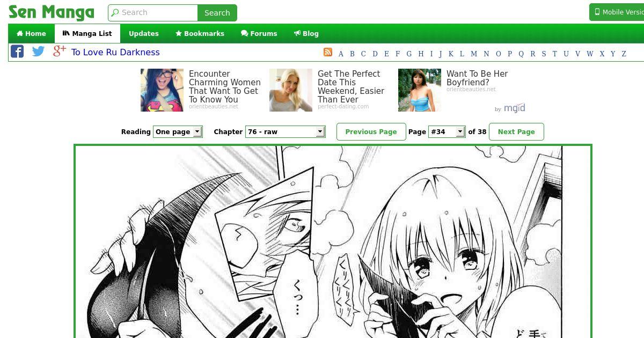Browse manga starting with letter U
This screenshot has width=644, height=338.
(x=566, y=54)
